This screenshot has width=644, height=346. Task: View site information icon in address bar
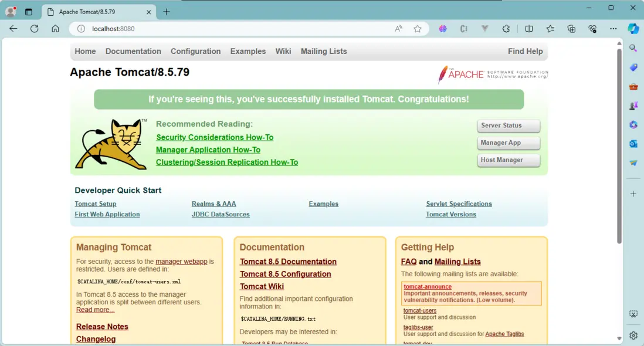coord(82,29)
